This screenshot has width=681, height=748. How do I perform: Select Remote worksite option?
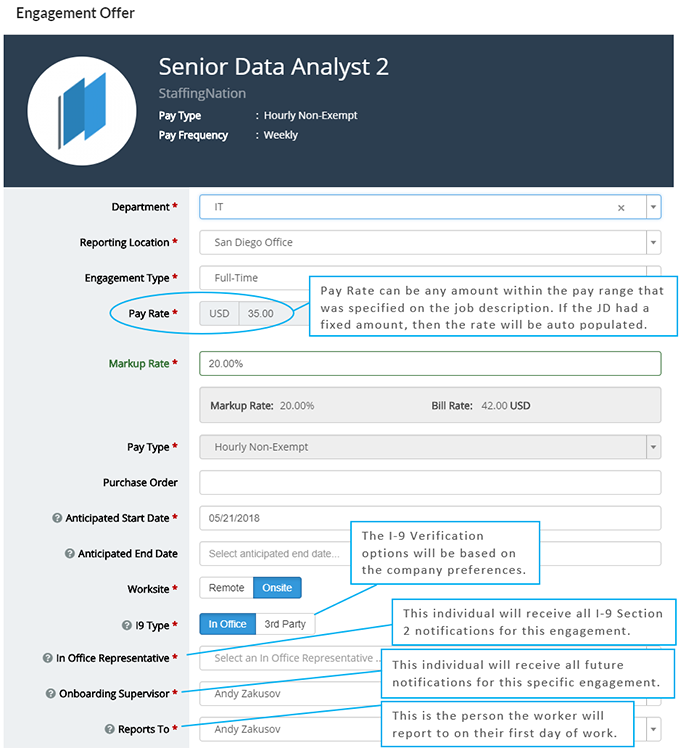pos(227,588)
